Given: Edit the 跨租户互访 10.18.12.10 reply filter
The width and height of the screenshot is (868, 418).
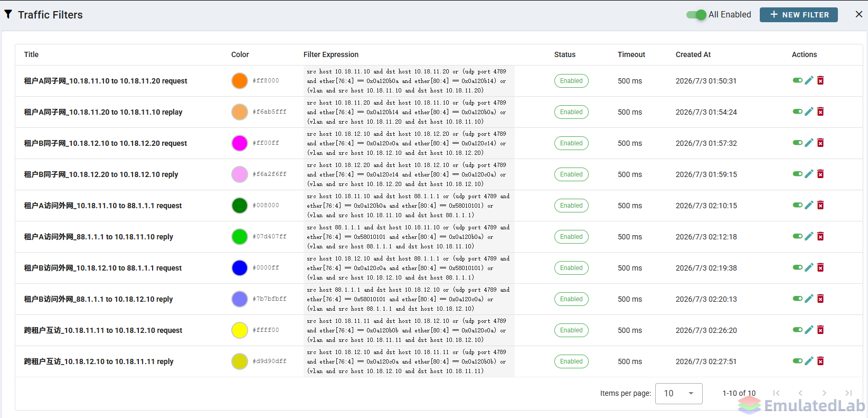Looking at the screenshot, I should (x=809, y=361).
